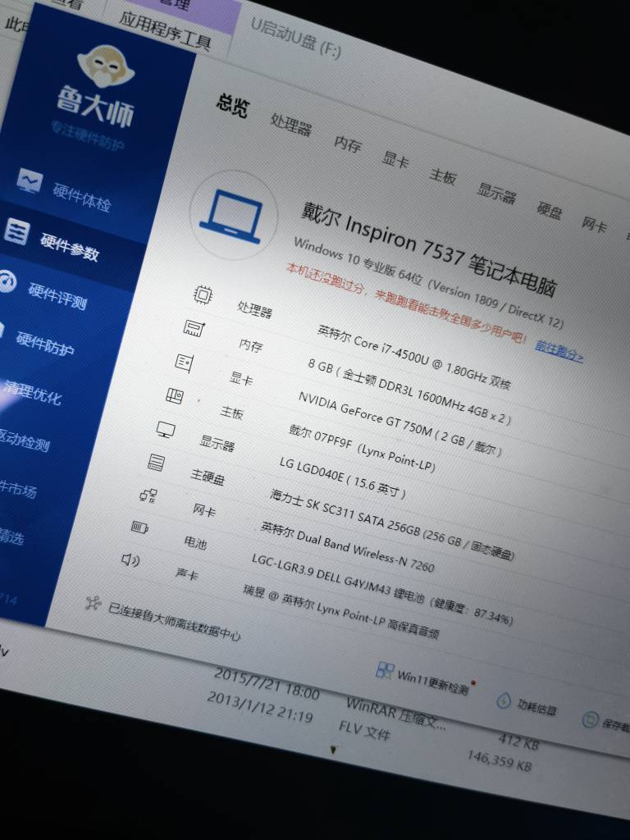Click the 硬件体检 monitor icon
Viewport: 630px width, 840px height.
(x=30, y=180)
